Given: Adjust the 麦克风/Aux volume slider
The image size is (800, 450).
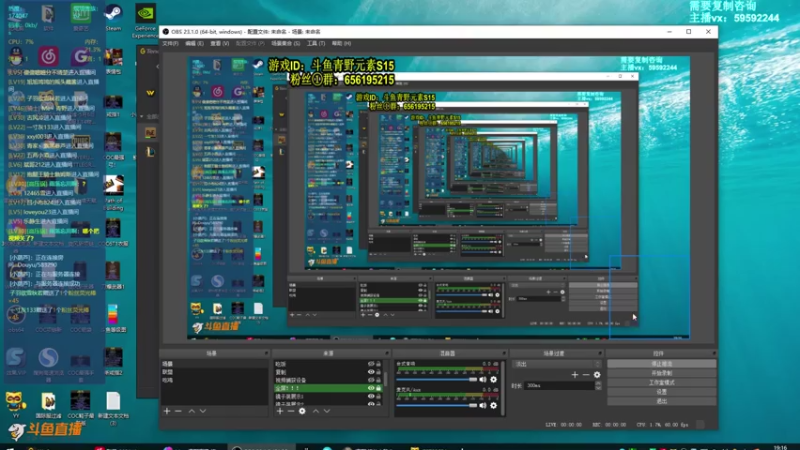Looking at the screenshot, I should click(436, 406).
